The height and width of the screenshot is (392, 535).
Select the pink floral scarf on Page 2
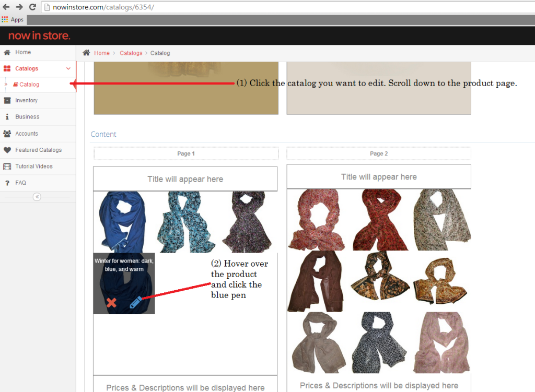point(317,220)
